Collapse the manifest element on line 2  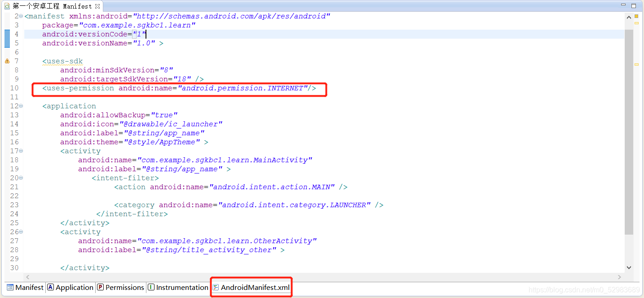(21, 16)
